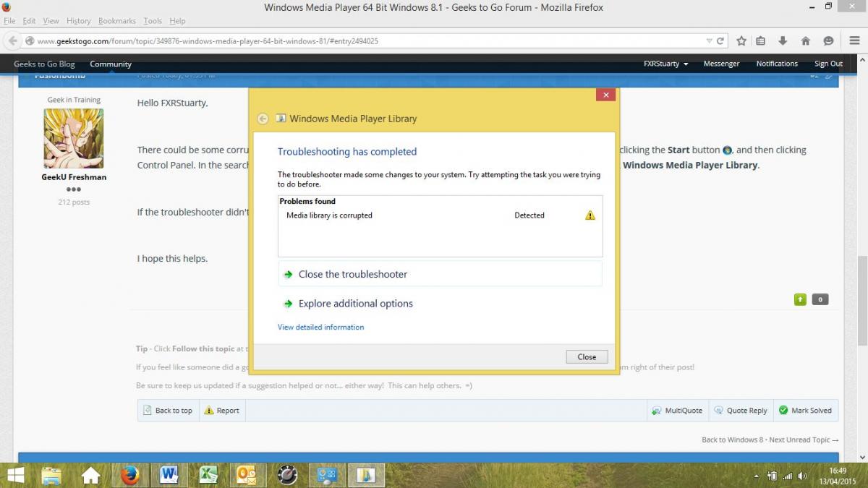Click the troubleshooter back arrow icon
Viewport: 868px width, 488px height.
click(x=263, y=119)
